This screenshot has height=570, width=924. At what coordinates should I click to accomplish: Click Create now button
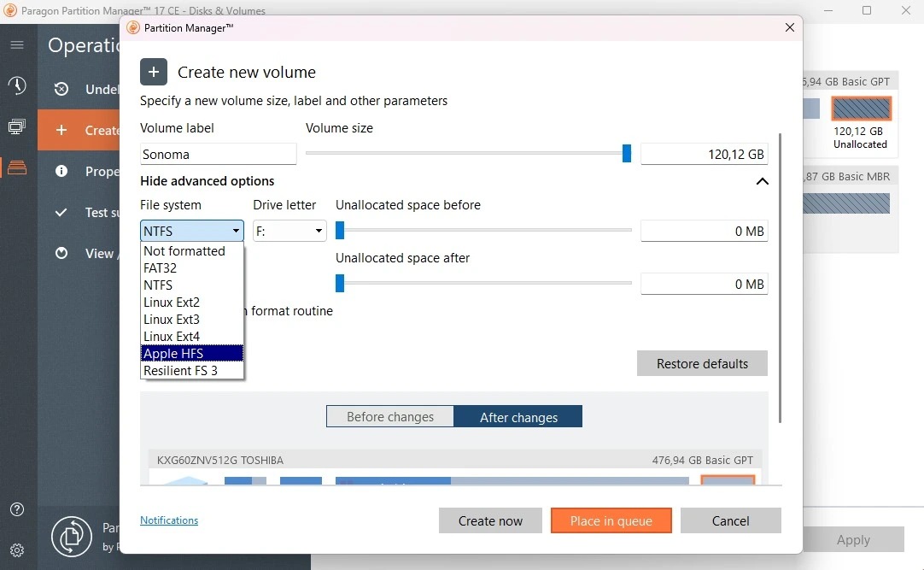point(490,521)
